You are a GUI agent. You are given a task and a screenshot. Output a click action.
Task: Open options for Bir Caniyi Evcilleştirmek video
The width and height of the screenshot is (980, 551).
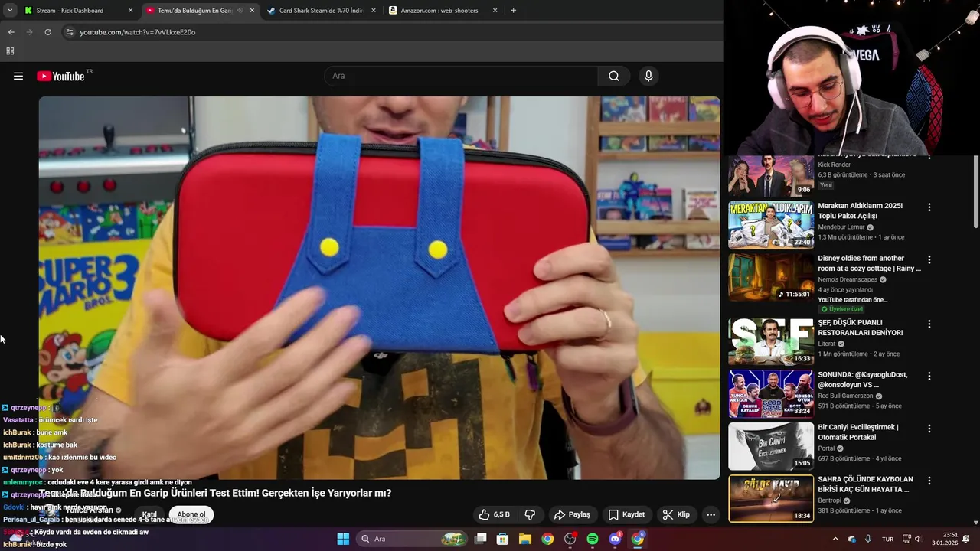point(929,429)
